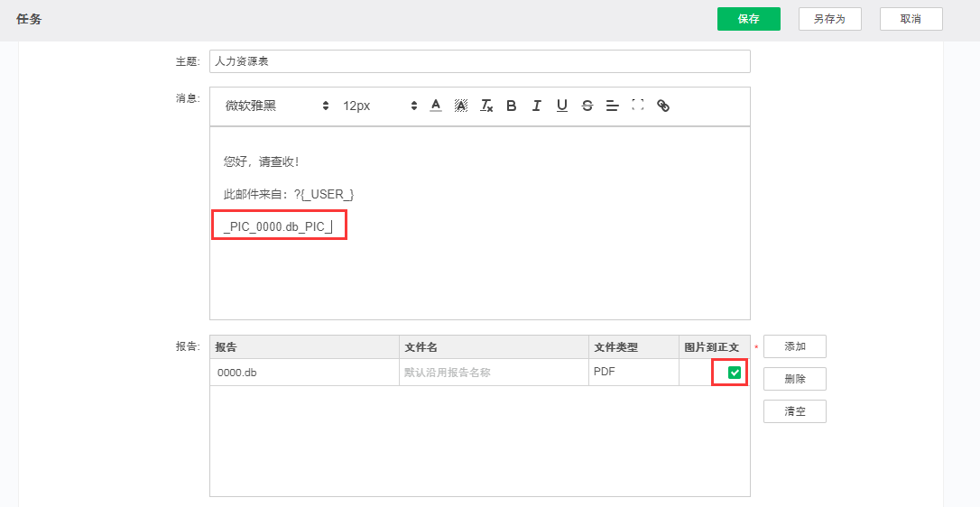Click the line 您好，请查收！
The width and height of the screenshot is (980, 507).
coord(262,161)
